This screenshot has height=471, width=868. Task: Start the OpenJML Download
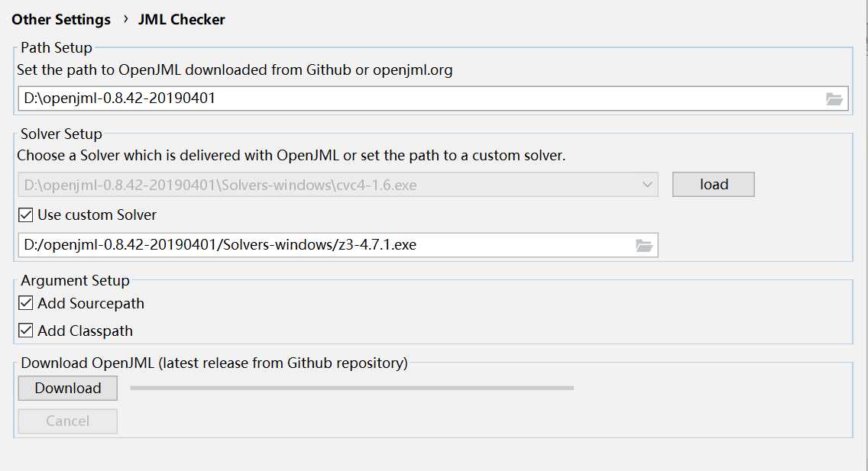click(x=67, y=388)
